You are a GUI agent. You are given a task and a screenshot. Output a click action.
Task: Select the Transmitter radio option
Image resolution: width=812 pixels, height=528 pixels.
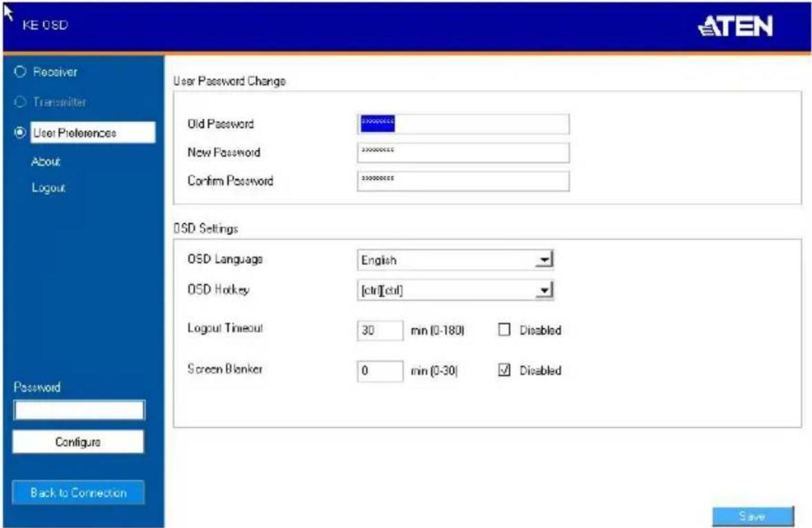tap(19, 102)
